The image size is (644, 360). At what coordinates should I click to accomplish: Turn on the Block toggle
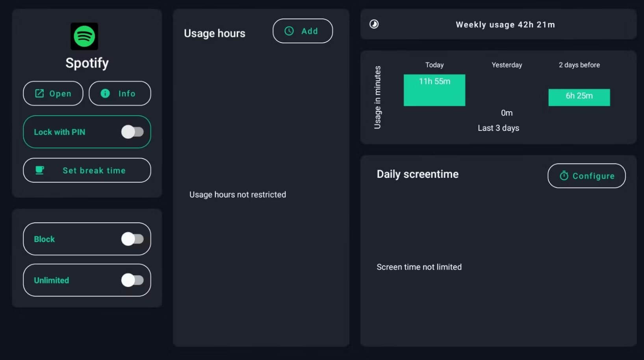pyautogui.click(x=132, y=239)
